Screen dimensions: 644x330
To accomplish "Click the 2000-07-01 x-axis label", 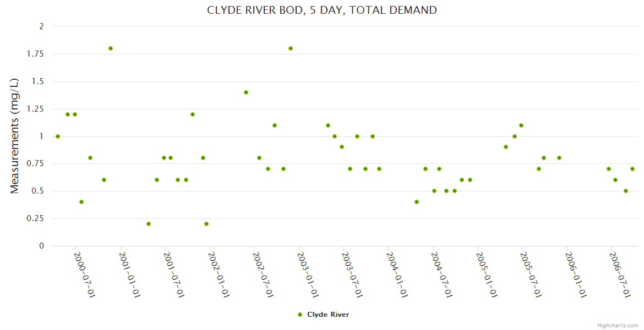I will pyautogui.click(x=85, y=274).
